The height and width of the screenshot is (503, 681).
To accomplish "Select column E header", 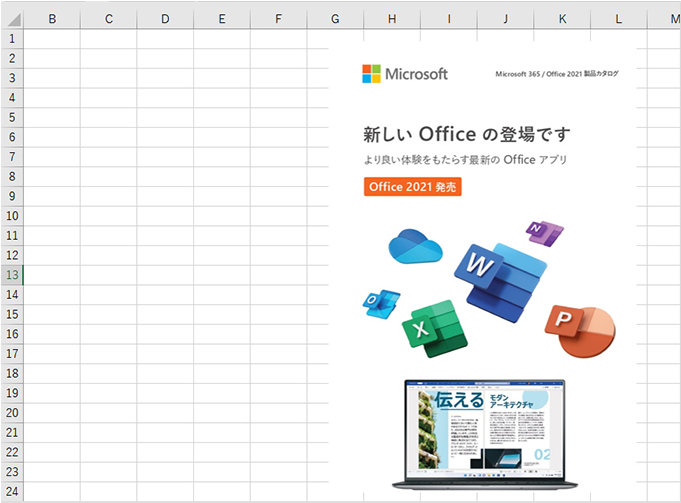I will coord(222,19).
